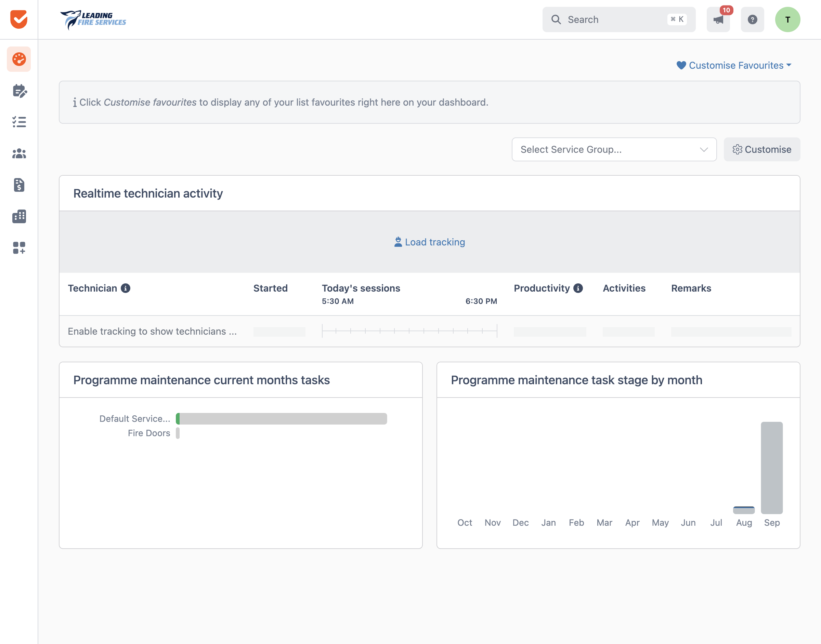Image resolution: width=821 pixels, height=644 pixels.
Task: Open the Select Service Group dropdown
Action: coord(614,149)
